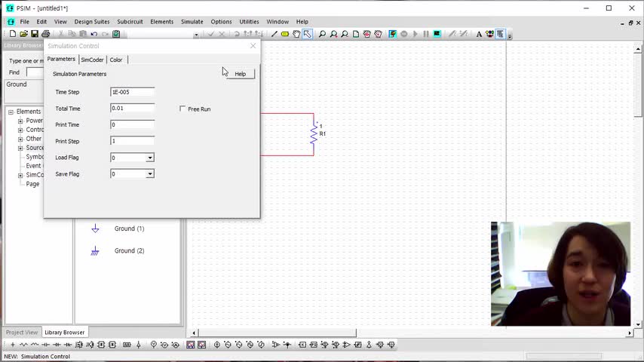Image resolution: width=644 pixels, height=362 pixels.
Task: Switch to the Project View tab
Action: pos(22,332)
